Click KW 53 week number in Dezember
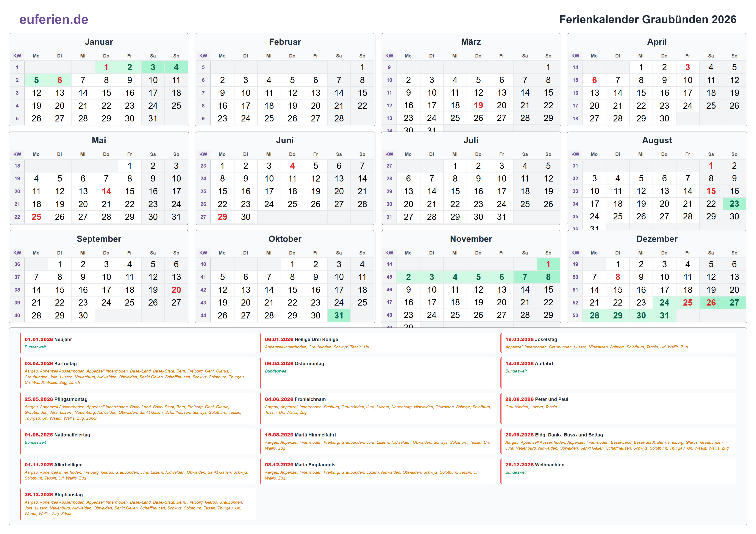The height and width of the screenshot is (534, 756). (x=575, y=315)
